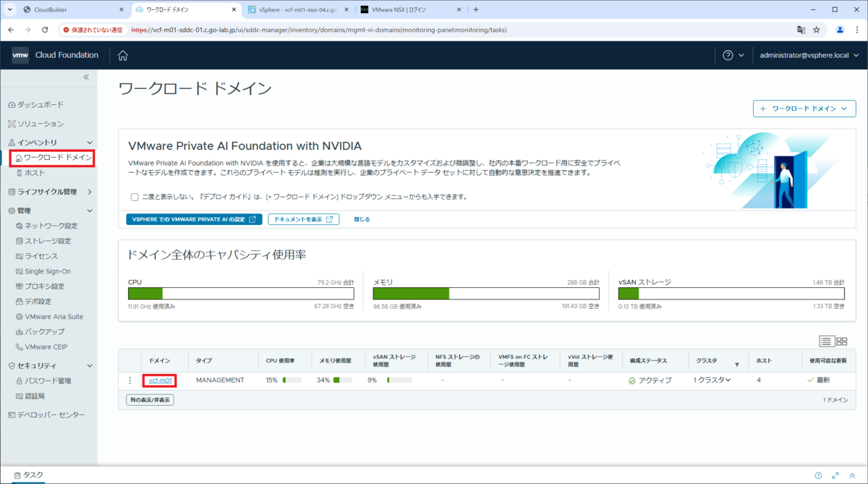The width and height of the screenshot is (868, 484).
Task: Open administrator@vsphere.local user menu
Action: (808, 56)
